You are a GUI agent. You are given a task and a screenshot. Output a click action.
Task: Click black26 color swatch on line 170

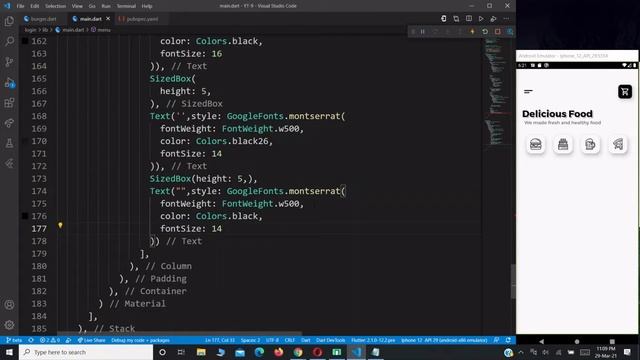click(x=25, y=141)
